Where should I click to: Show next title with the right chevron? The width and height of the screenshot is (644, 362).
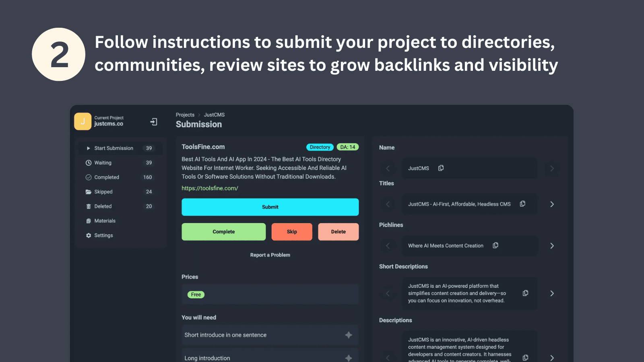[552, 204]
